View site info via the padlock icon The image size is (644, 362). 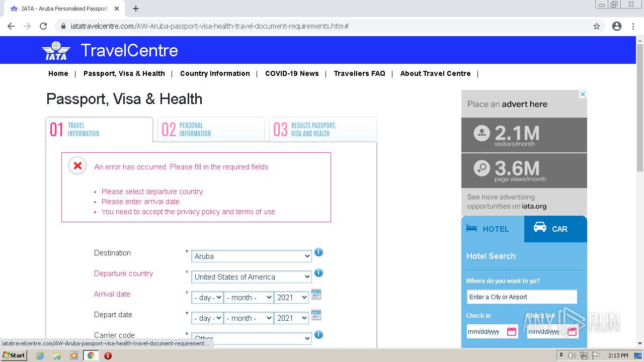[x=63, y=26]
